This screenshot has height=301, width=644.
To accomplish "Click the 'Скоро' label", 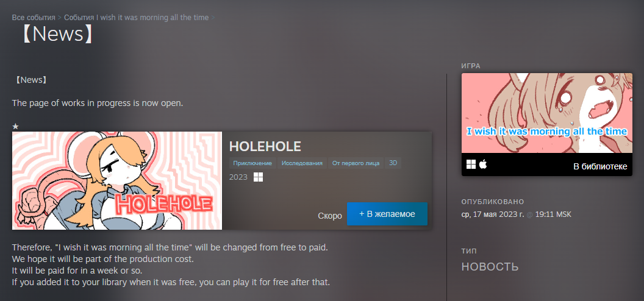I will (x=330, y=216).
